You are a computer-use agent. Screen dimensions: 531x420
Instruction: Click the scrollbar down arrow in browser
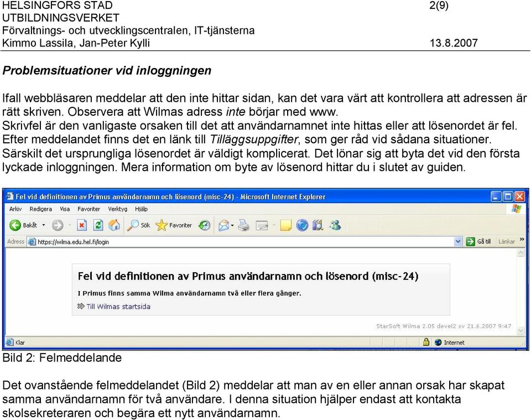coord(521,330)
